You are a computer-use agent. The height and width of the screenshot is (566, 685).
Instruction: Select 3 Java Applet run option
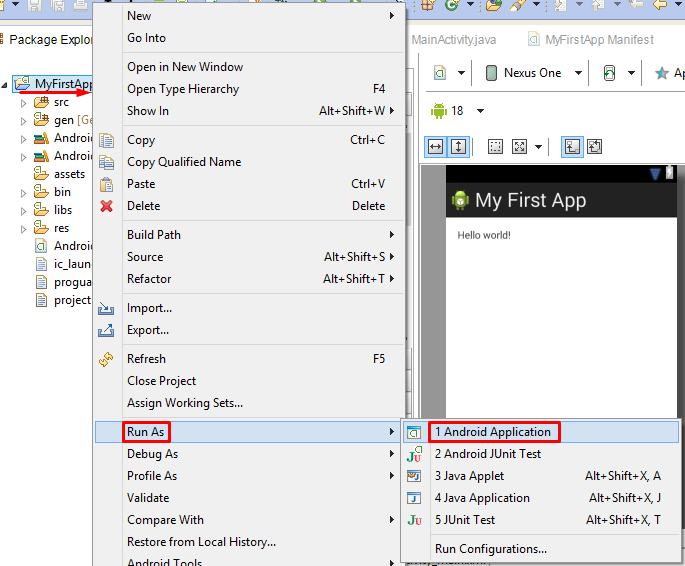coord(541,476)
